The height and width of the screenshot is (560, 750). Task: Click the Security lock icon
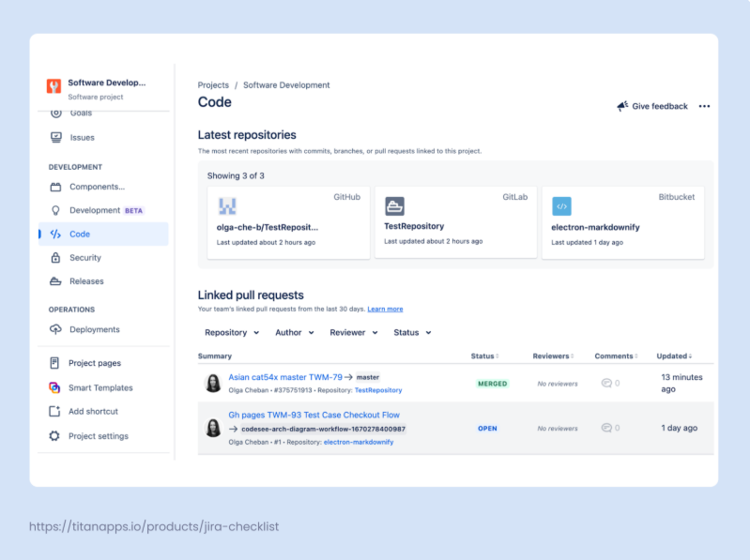click(55, 258)
